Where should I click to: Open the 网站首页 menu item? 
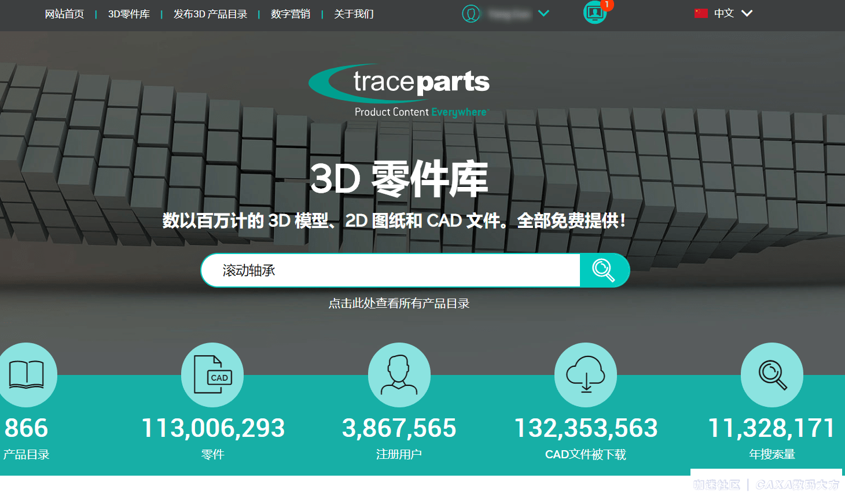pos(64,14)
